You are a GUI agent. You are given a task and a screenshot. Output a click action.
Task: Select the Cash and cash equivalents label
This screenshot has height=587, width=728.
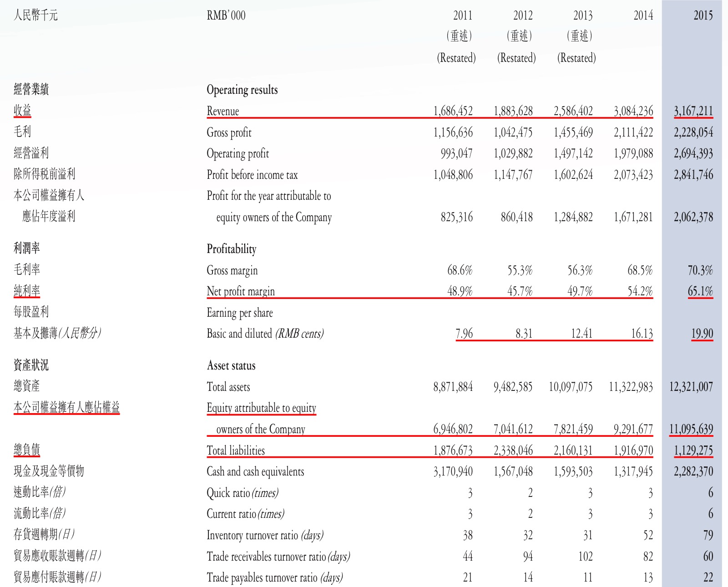(x=255, y=471)
